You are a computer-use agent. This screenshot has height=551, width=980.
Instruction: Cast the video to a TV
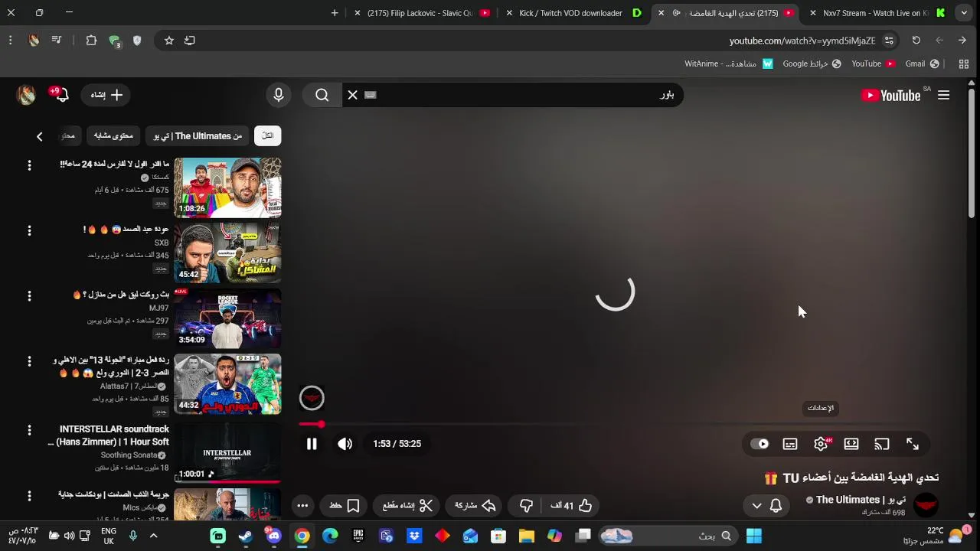(x=882, y=444)
